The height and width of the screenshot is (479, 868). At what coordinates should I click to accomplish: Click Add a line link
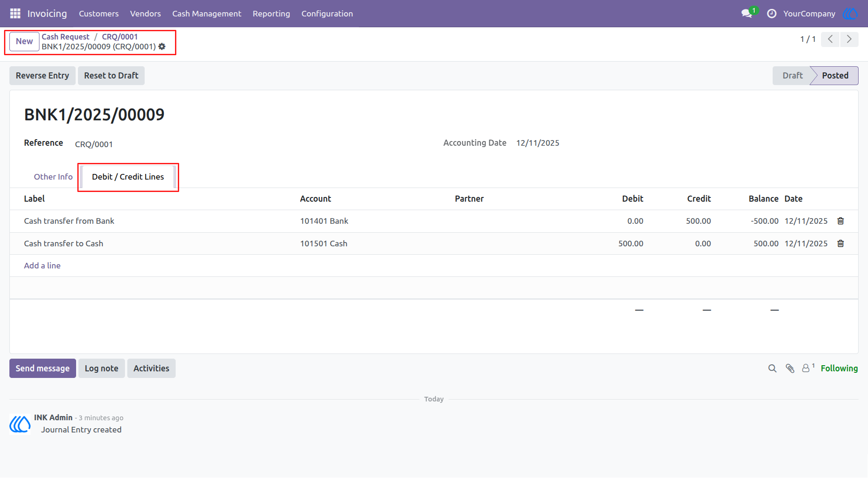pos(42,266)
